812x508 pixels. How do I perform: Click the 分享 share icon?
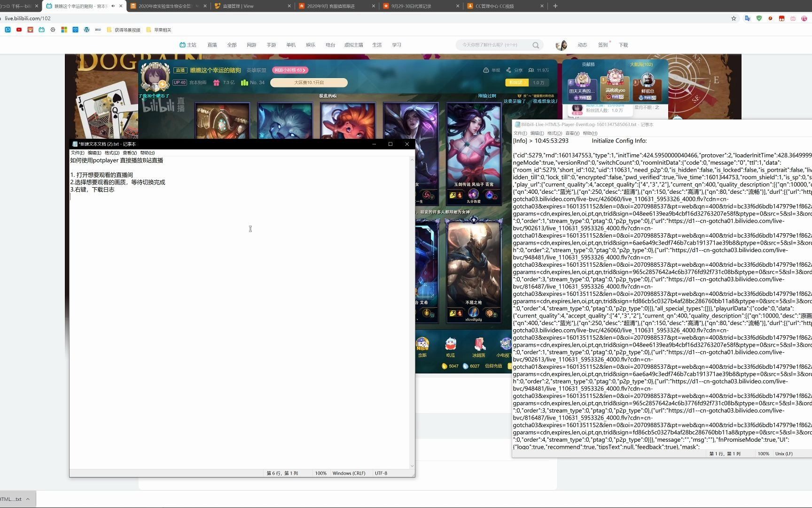coord(508,70)
